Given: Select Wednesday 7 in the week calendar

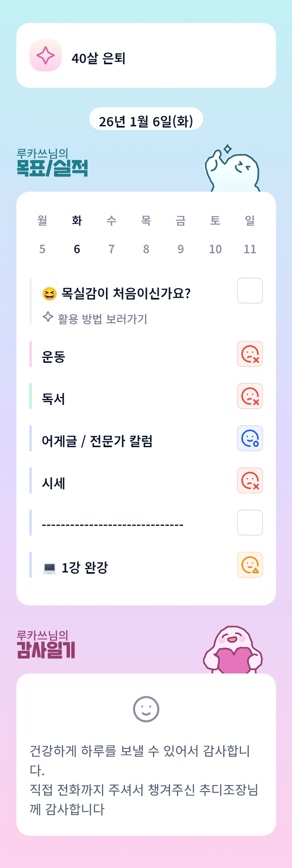Looking at the screenshot, I should (x=112, y=249).
